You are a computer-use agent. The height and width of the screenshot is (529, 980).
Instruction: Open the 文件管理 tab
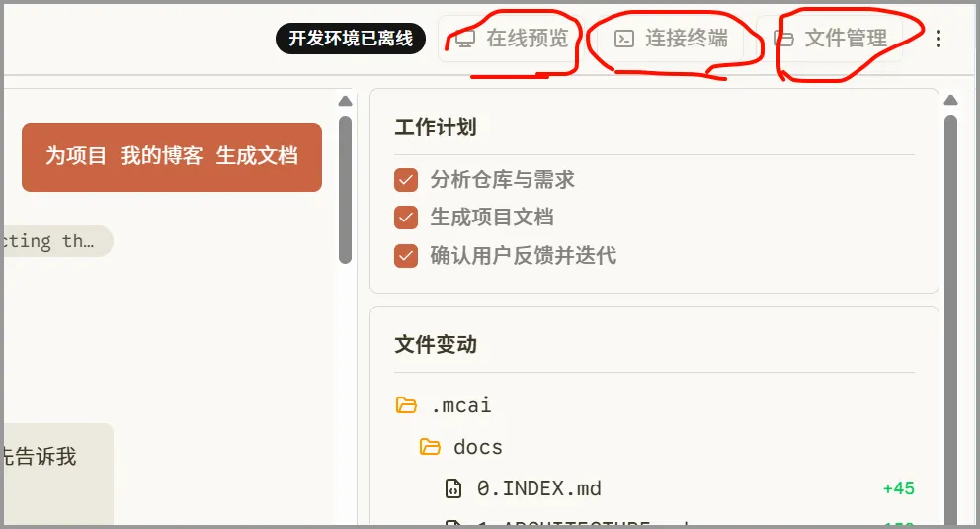tap(830, 39)
